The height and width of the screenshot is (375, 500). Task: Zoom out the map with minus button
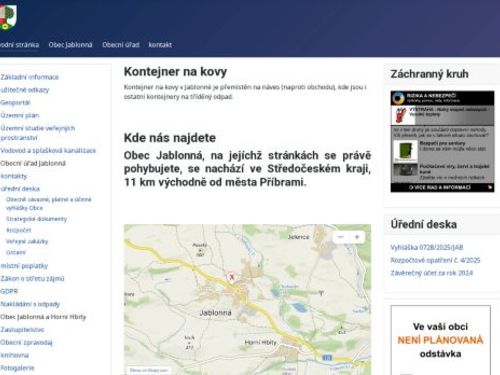click(x=341, y=237)
